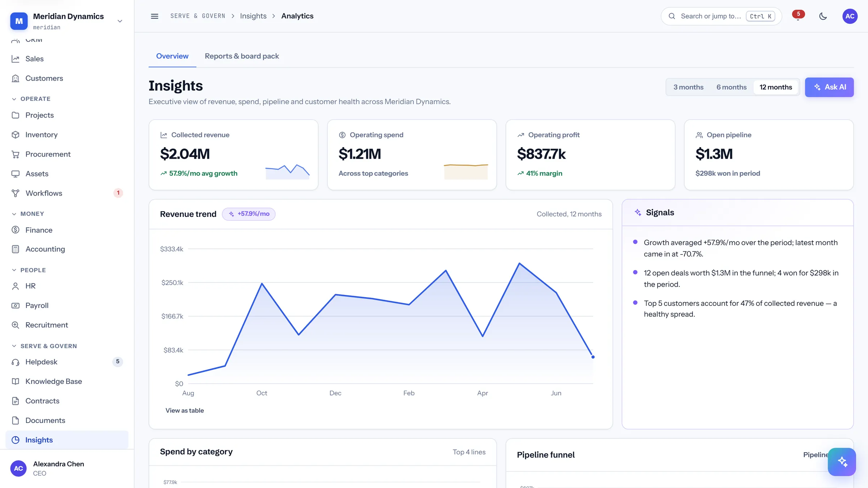The image size is (868, 488).
Task: Click the Collected revenue sparkline
Action: click(x=288, y=172)
